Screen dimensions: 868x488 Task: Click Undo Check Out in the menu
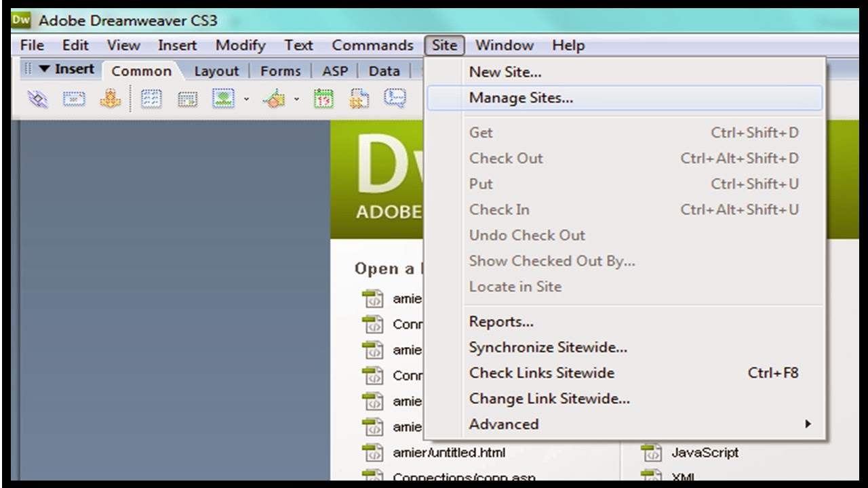click(x=625, y=236)
